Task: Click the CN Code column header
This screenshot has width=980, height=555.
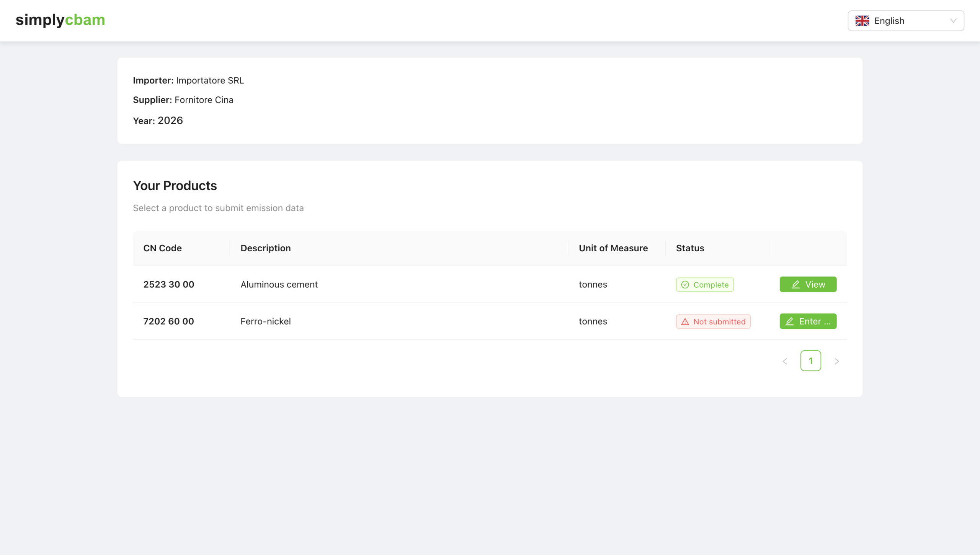Action: tap(162, 248)
